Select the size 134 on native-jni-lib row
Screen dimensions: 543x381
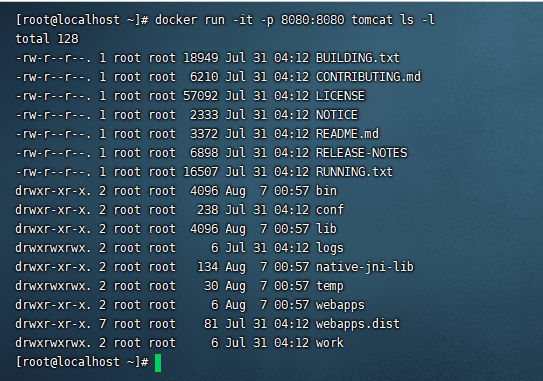pyautogui.click(x=208, y=267)
